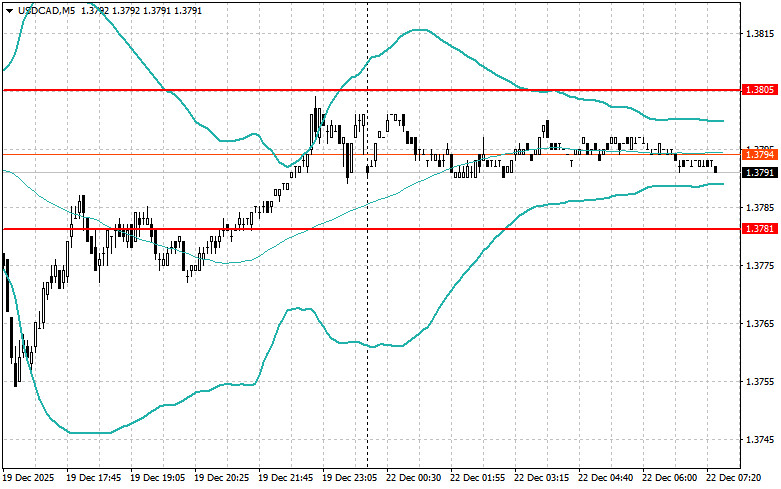Click the triangle arrow before USDCAD,M5
This screenshot has width=781, height=489.
pyautogui.click(x=9, y=10)
